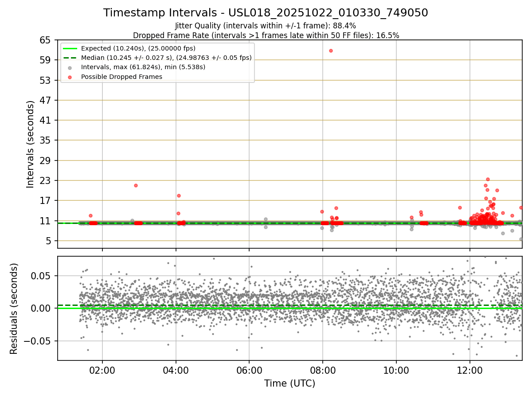Image resolution: width=532 pixels, height=399 pixels.
Task: Click the 'Residuals (seconds)' y-axis label
Action: click(14, 308)
